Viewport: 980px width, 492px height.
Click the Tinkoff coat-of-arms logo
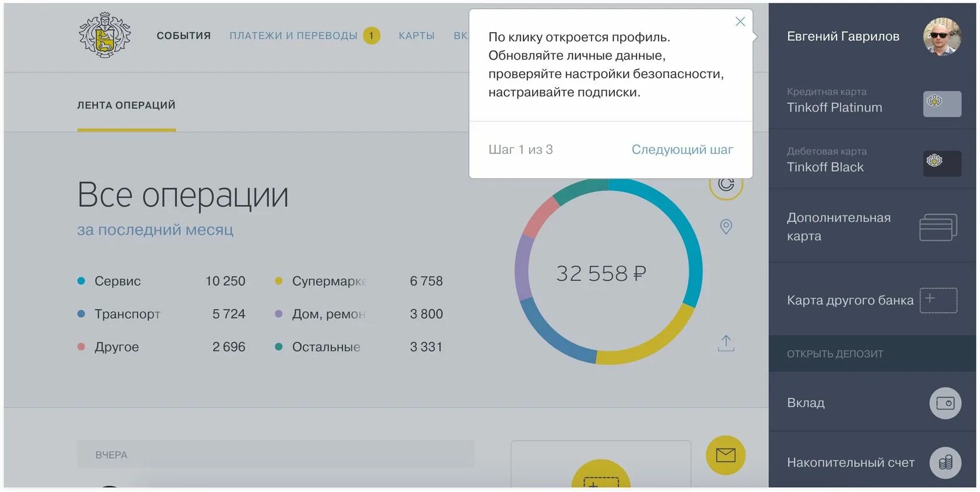105,34
